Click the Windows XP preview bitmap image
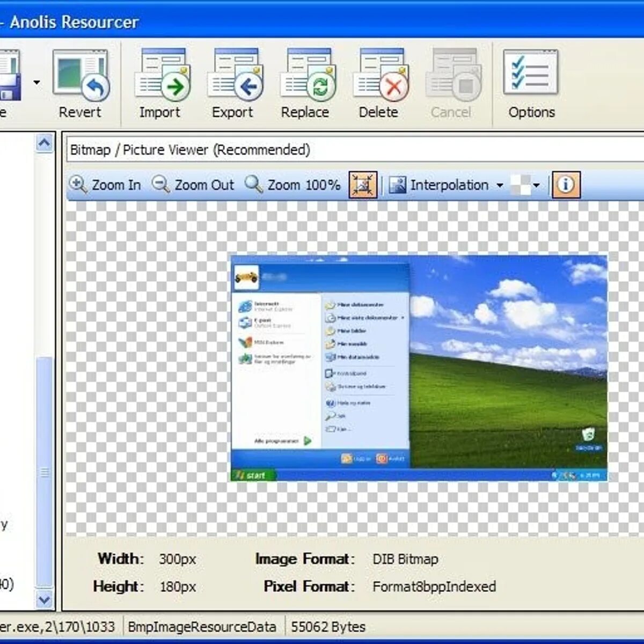Image resolution: width=644 pixels, height=644 pixels. pyautogui.click(x=419, y=368)
